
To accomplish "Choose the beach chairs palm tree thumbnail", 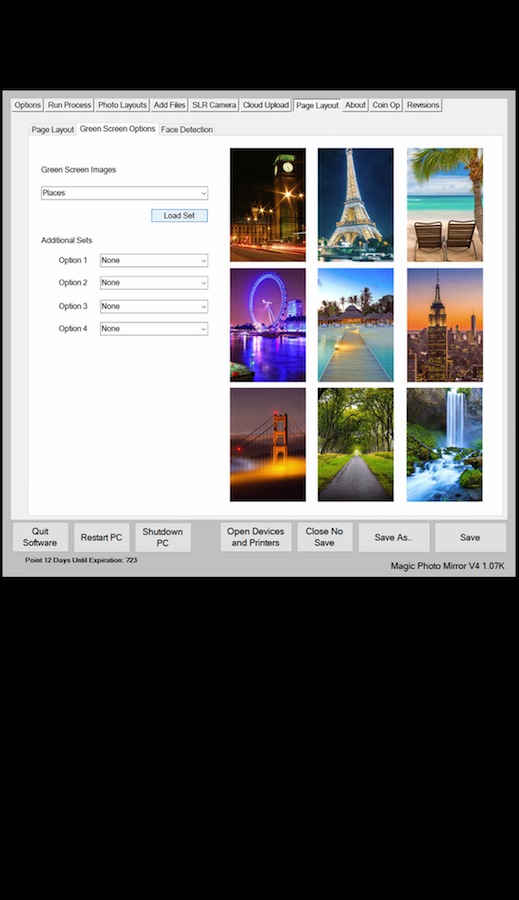I will (x=445, y=205).
